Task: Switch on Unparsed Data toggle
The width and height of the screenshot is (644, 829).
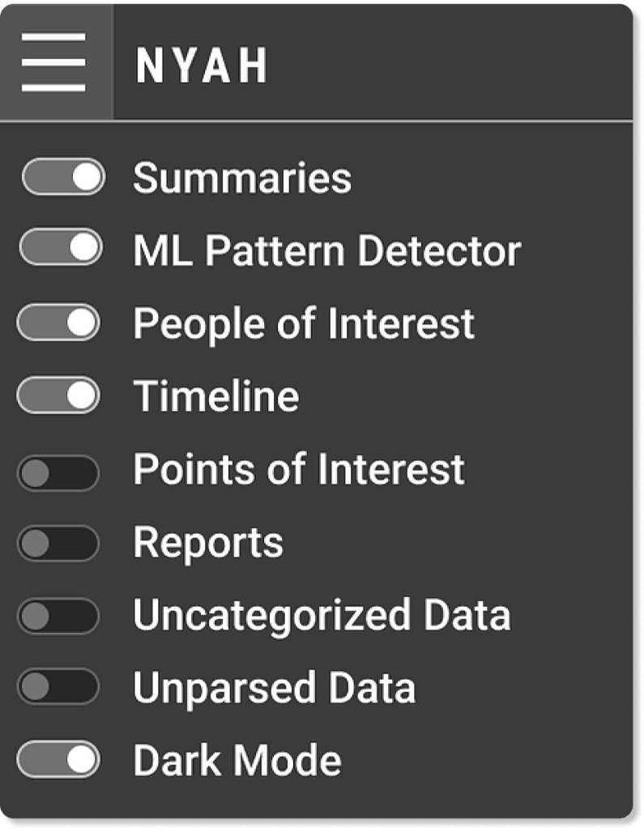Action: [58, 688]
